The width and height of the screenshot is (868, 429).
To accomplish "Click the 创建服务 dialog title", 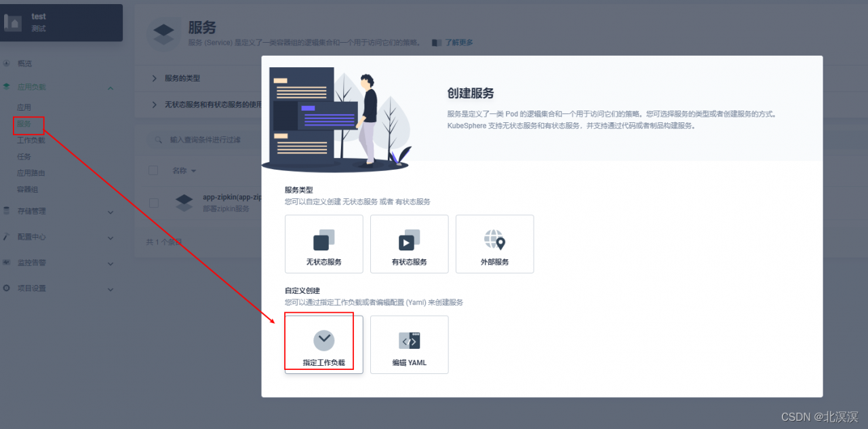I will click(x=471, y=93).
